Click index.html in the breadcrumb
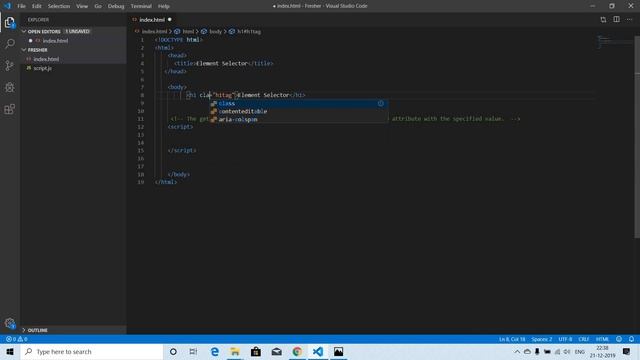The width and height of the screenshot is (640, 360). coord(154,31)
